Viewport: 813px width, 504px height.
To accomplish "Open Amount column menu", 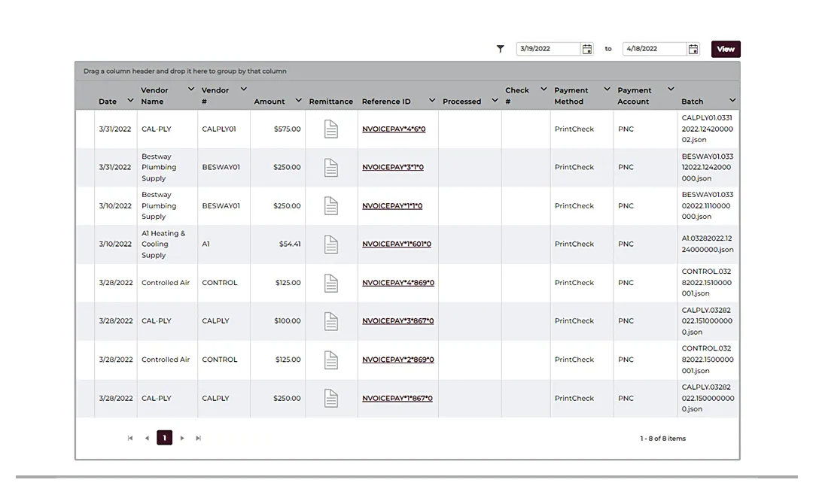I will [x=298, y=101].
